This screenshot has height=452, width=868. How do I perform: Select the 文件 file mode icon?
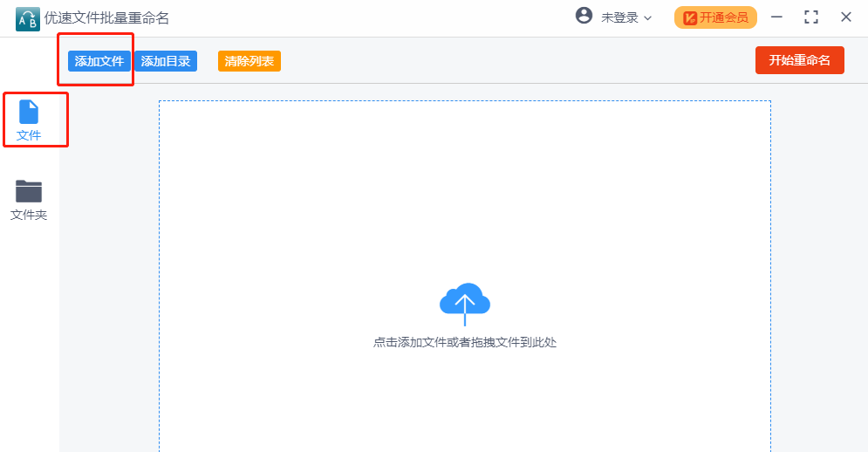click(29, 112)
